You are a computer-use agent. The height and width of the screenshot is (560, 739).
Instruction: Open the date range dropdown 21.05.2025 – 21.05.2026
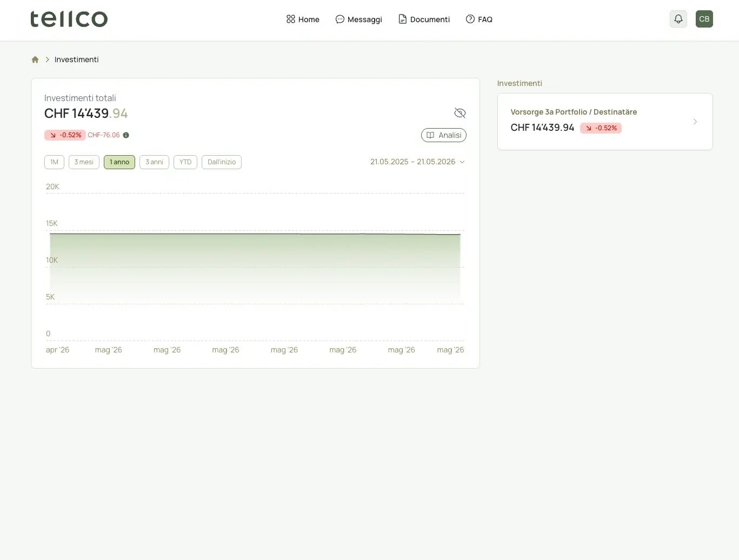pyautogui.click(x=417, y=162)
